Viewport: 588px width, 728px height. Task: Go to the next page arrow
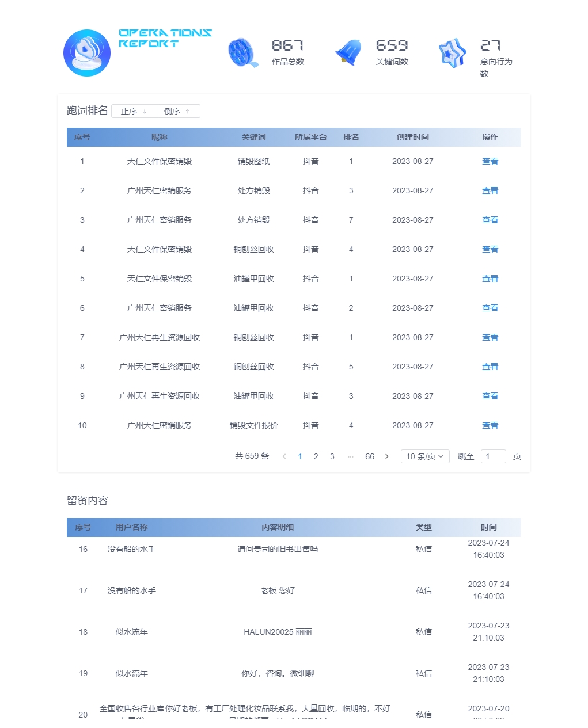[386, 456]
